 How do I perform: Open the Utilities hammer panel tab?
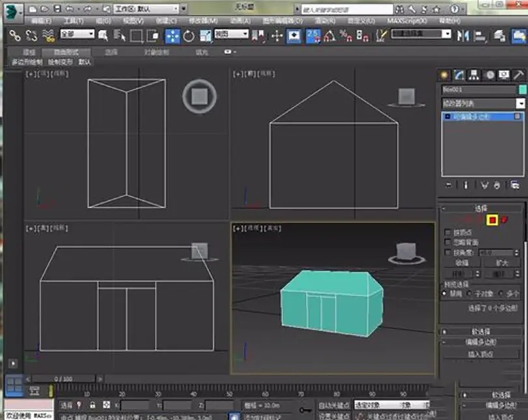click(x=519, y=75)
